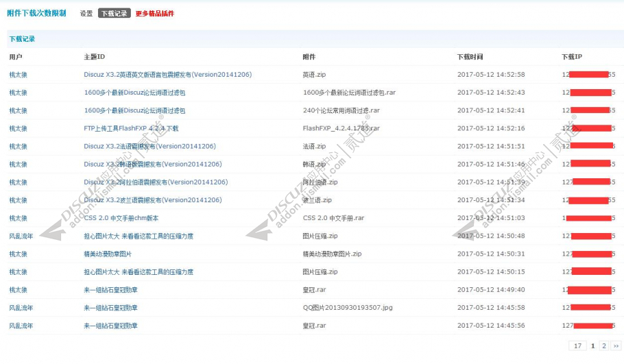Open topic CSS 2.0 中文手册chm版本

(121, 218)
